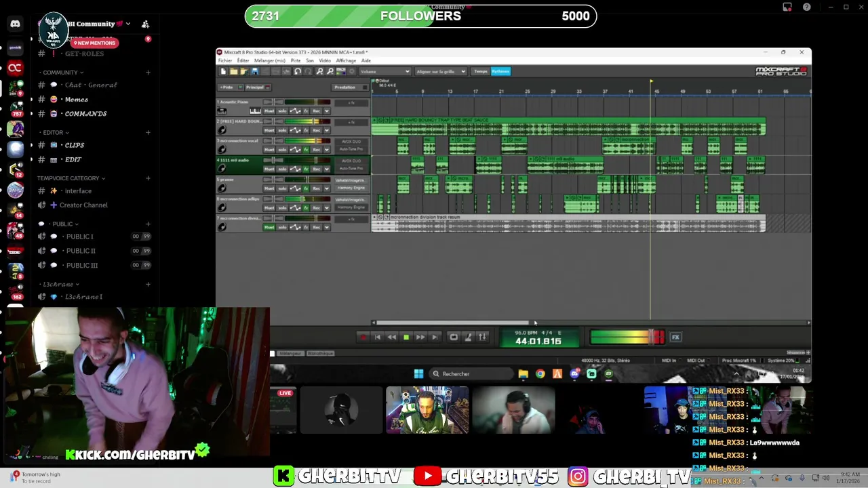
Task: Click the Save disk icon in Mixcraft toolbar
Action: tap(255, 71)
